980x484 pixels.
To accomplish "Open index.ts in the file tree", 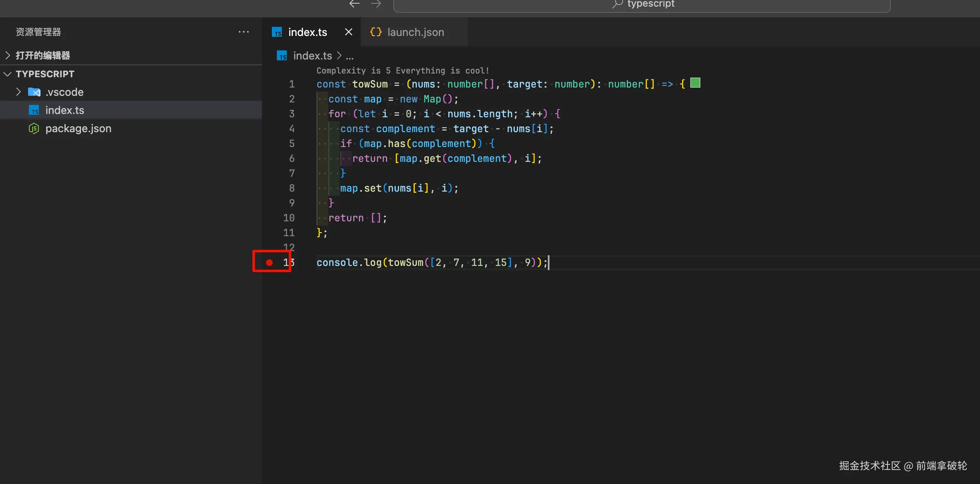I will tap(64, 110).
